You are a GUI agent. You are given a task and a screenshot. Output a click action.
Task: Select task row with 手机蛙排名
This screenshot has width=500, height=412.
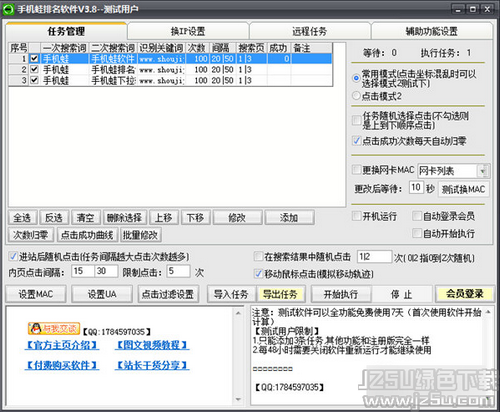[171, 69]
